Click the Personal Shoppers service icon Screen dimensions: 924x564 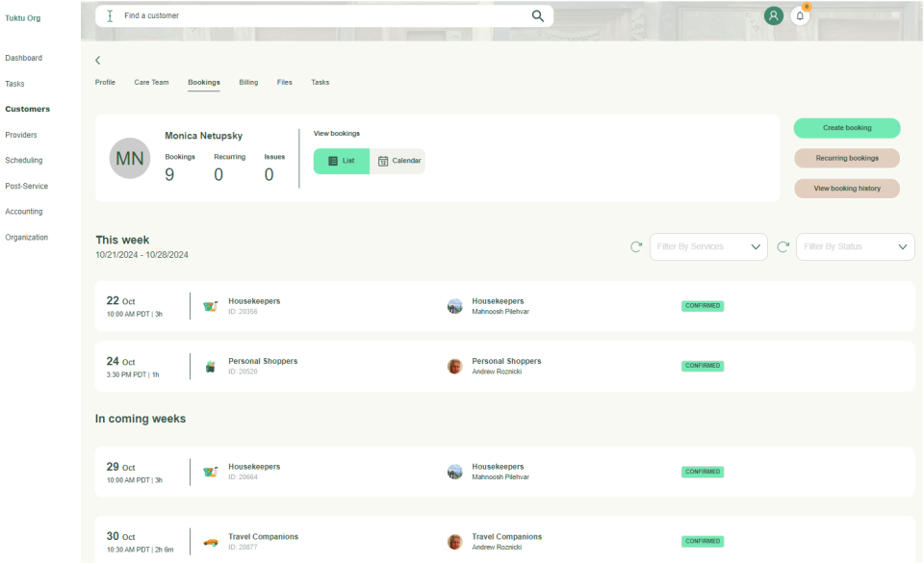(x=210, y=366)
